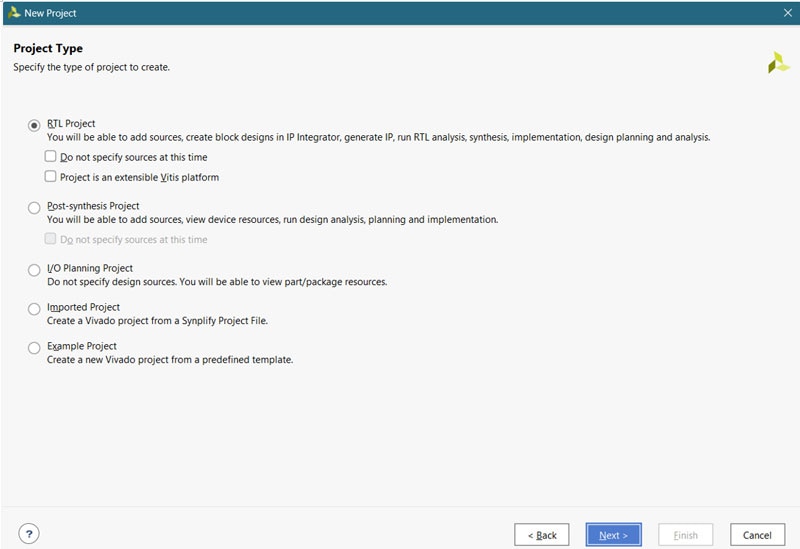Choose Example Project radio button

[x=35, y=348]
